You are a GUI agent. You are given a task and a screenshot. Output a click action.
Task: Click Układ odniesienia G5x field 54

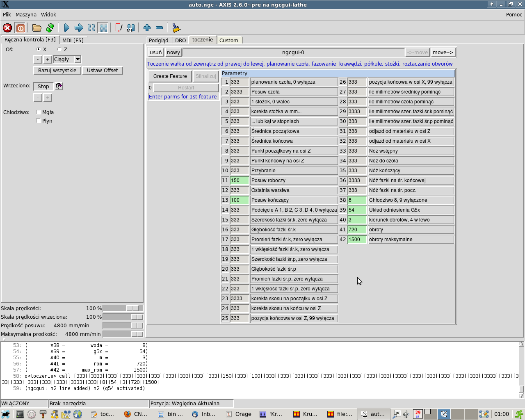(x=357, y=210)
